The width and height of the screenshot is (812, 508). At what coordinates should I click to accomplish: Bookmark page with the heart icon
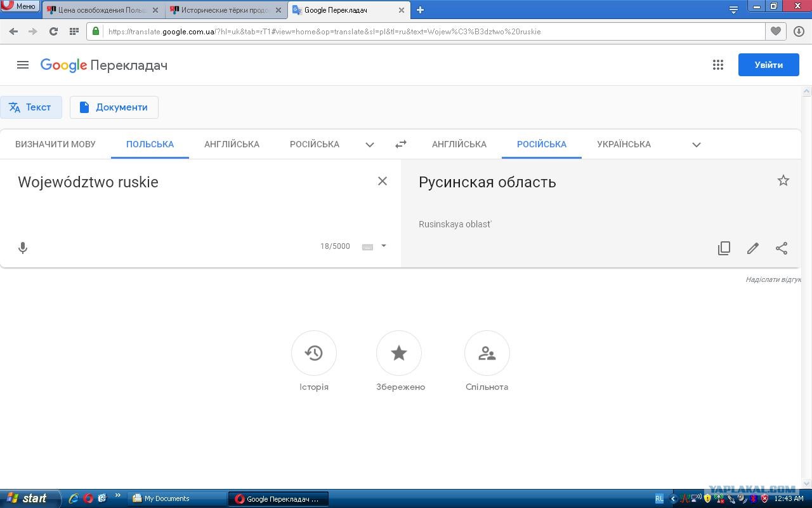tap(776, 31)
